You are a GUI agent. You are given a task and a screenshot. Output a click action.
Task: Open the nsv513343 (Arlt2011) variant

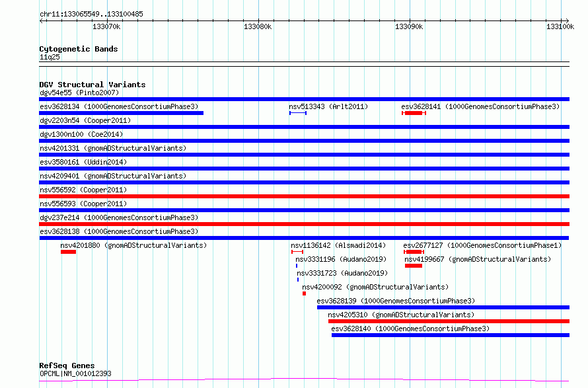tap(328, 106)
